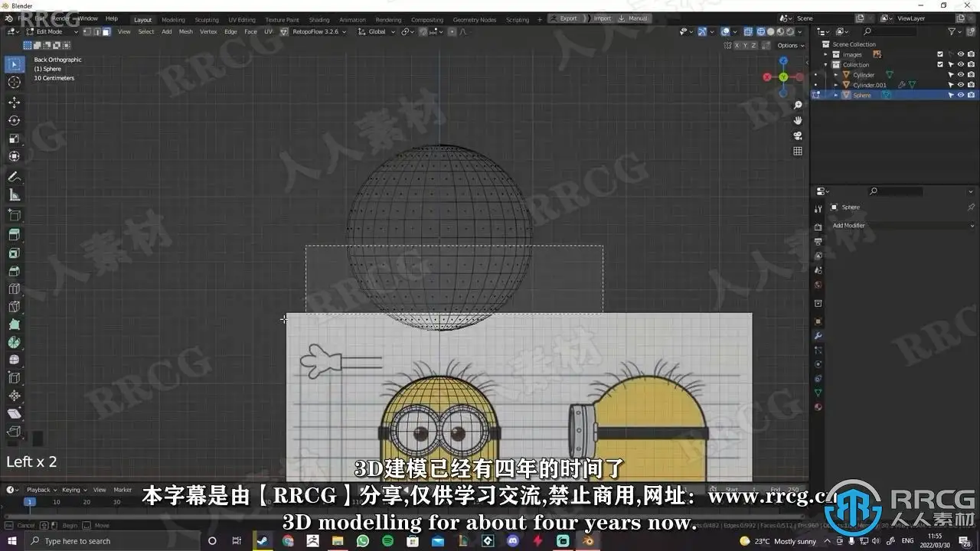Screen dimensions: 980x551
Task: Choose the Shrink/Fatten tool
Action: (14, 396)
